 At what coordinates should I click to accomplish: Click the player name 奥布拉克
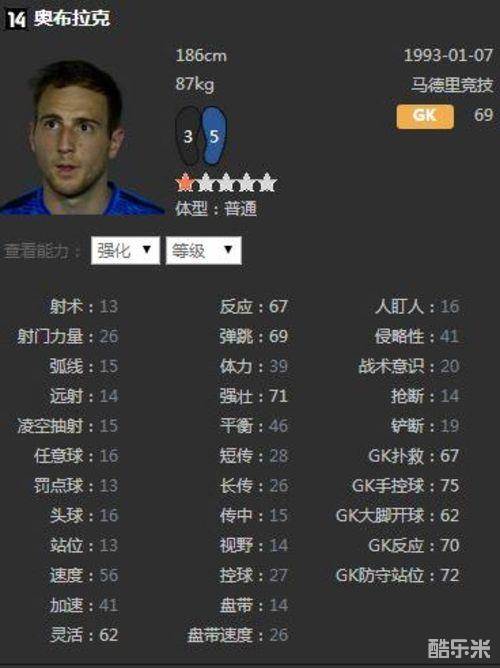click(72, 18)
